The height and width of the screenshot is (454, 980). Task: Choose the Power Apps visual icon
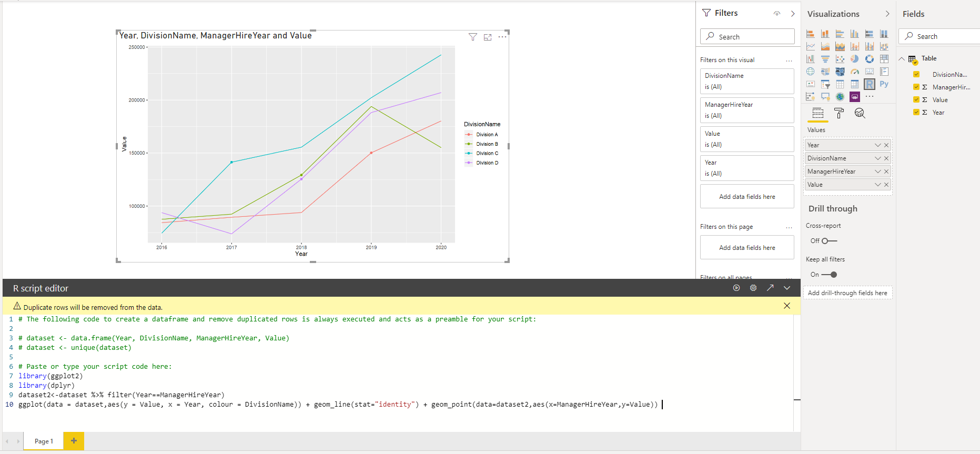pyautogui.click(x=855, y=97)
